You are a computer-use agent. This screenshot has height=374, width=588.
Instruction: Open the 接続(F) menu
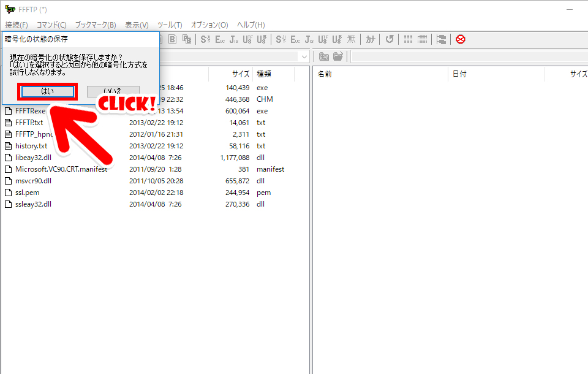(17, 25)
